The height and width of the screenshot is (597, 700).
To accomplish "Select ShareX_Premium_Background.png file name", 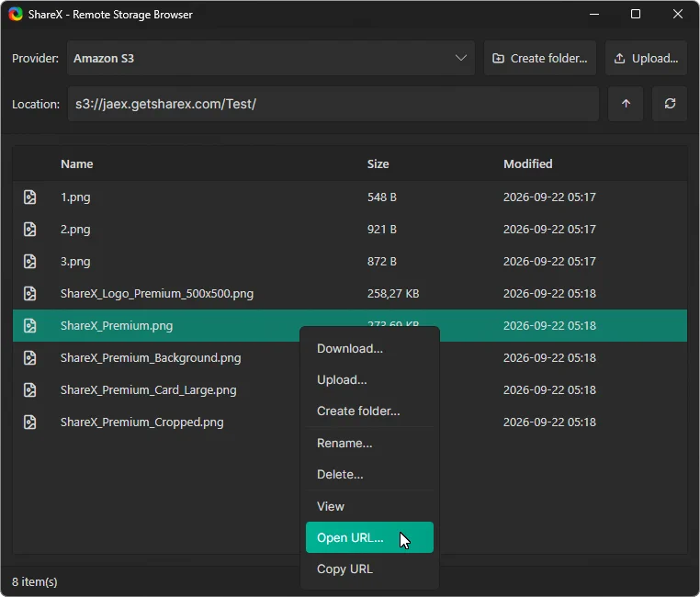I will coord(151,358).
